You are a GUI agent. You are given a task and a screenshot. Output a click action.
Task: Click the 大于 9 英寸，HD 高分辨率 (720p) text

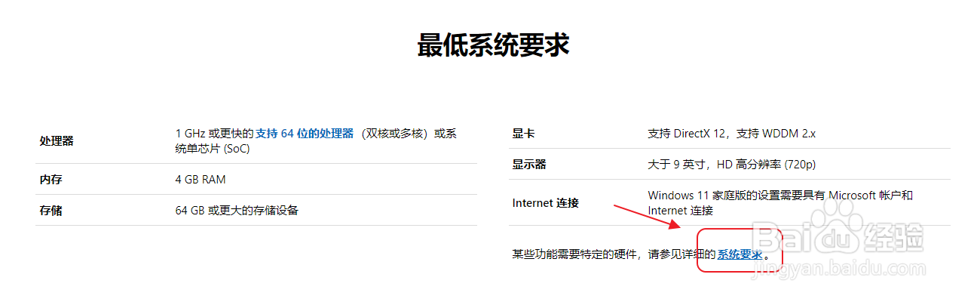tap(732, 165)
